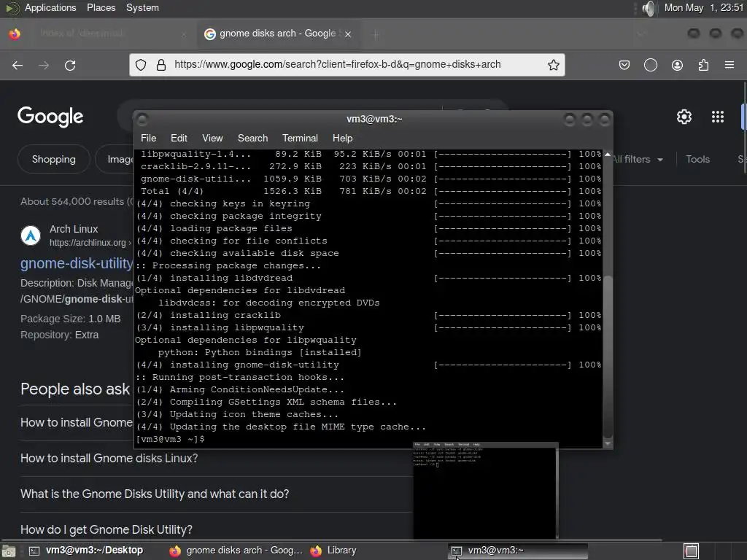Click the Firefox icon in the tab bar
The width and height of the screenshot is (747, 560).
pyautogui.click(x=15, y=34)
